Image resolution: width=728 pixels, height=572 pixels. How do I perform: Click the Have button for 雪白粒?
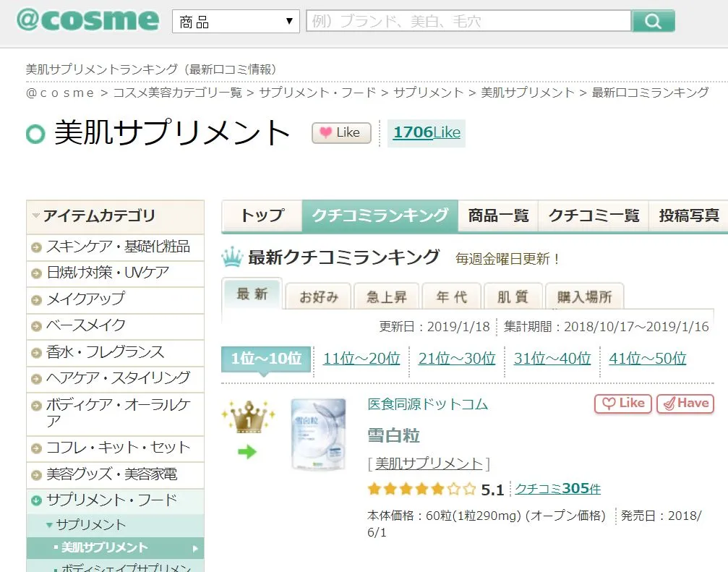coord(685,404)
